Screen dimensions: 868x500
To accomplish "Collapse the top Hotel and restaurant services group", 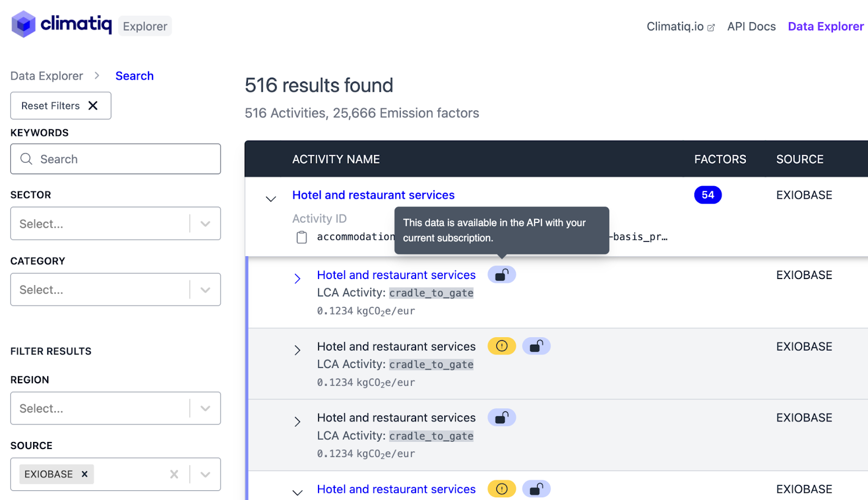I will [271, 199].
